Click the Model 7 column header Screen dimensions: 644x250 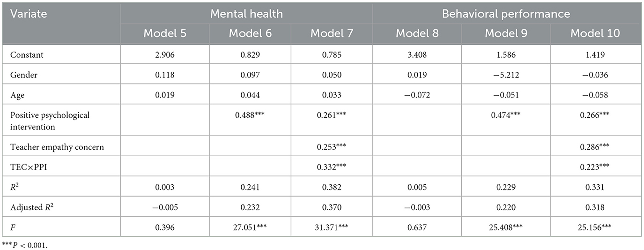pos(331,33)
